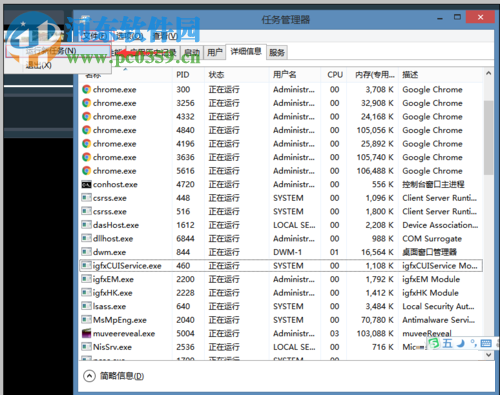Click the Antimalware Servi... description
Image resolution: width=500 pixels, height=395 pixels.
[x=438, y=320]
